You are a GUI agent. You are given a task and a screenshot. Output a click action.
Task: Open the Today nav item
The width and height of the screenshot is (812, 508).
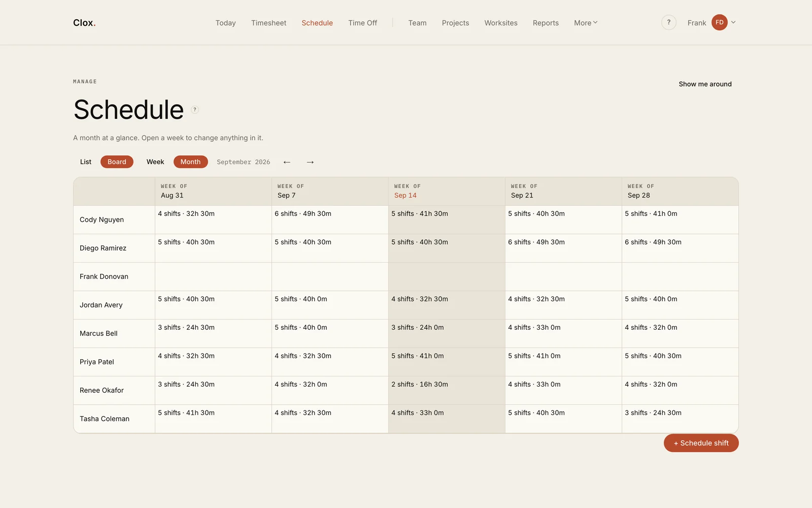click(225, 23)
